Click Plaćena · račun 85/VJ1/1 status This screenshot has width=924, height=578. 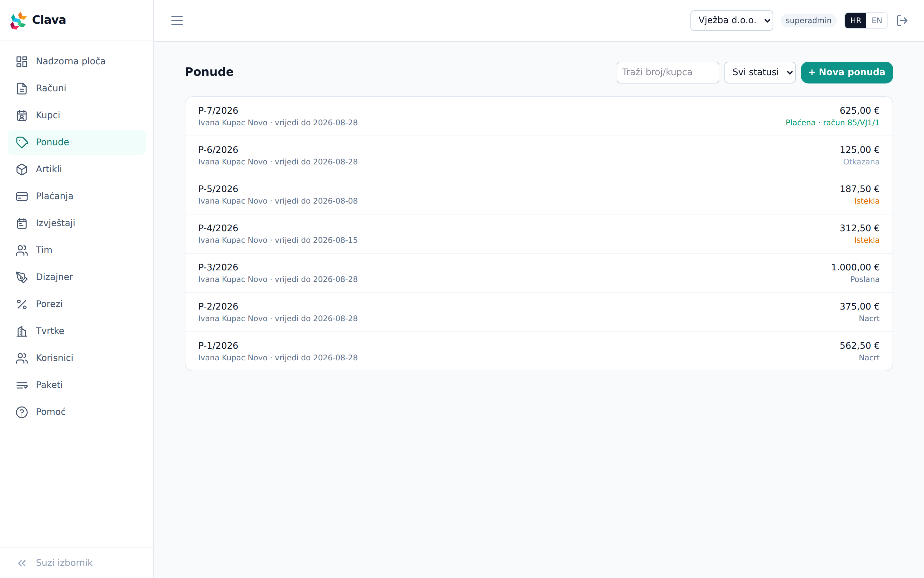coord(832,123)
